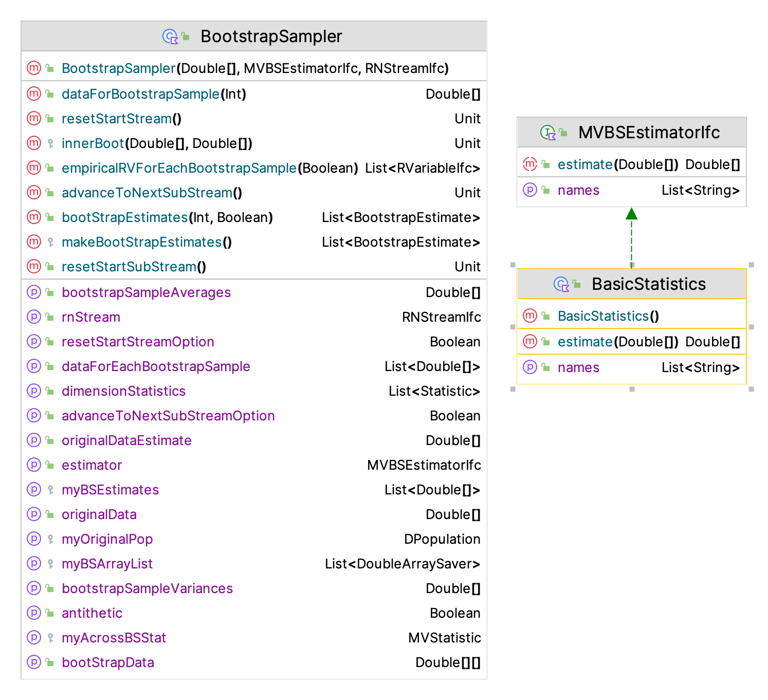This screenshot has height=700, width=768.
Task: Click the List<DoubleArraySaver> type label
Action: (403, 564)
